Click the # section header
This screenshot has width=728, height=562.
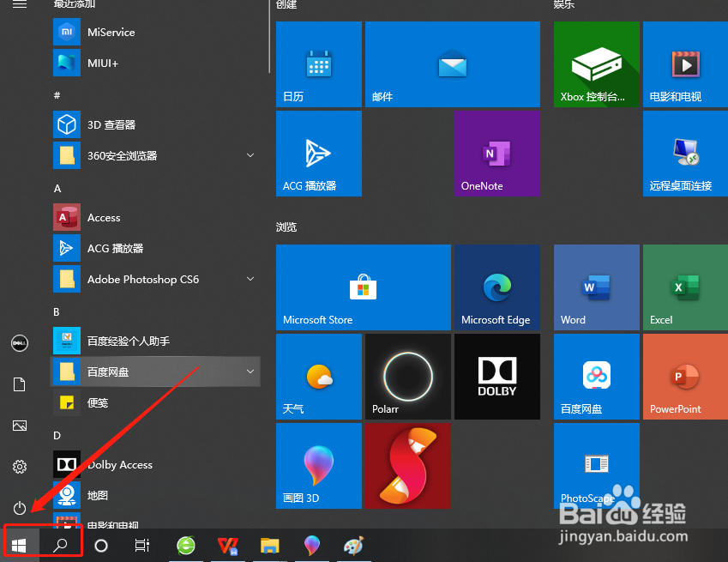57,95
